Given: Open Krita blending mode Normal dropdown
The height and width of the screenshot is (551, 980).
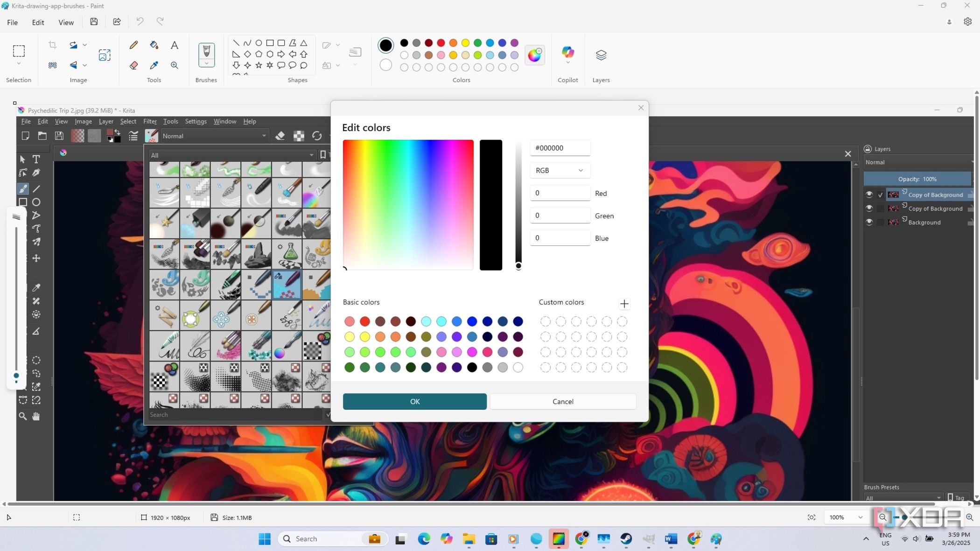Looking at the screenshot, I should click(x=214, y=136).
